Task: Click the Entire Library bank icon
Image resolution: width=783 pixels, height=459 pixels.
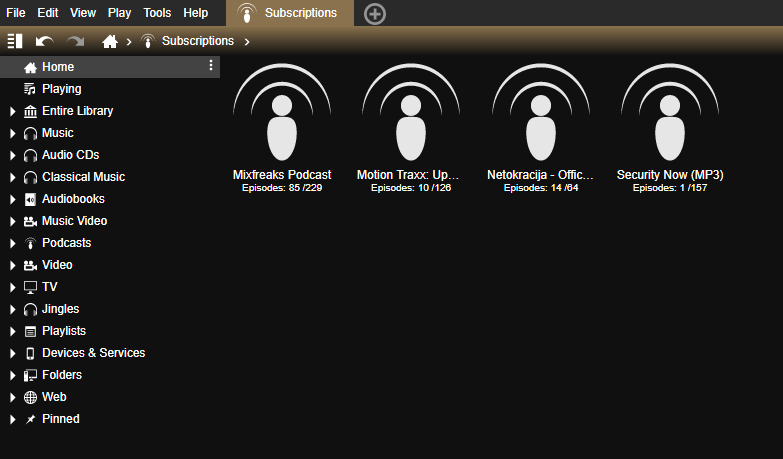Action: tap(30, 111)
